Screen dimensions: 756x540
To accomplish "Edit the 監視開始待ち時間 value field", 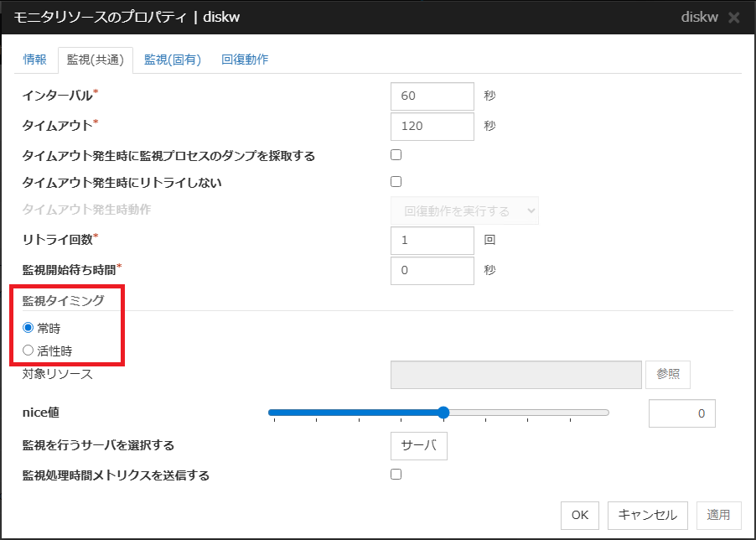I will click(432, 271).
